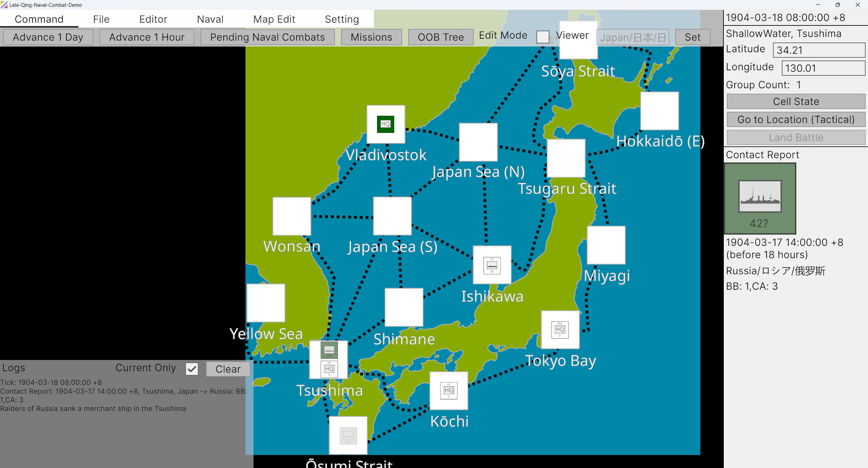The width and height of the screenshot is (868, 468).
Task: Click the HQ icon below the Tsushima fleet
Action: (329, 369)
